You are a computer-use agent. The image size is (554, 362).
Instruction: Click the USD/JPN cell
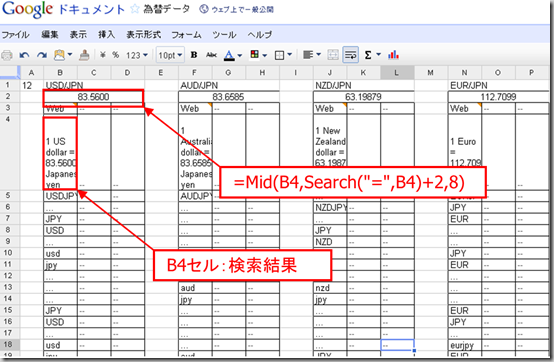pos(60,85)
